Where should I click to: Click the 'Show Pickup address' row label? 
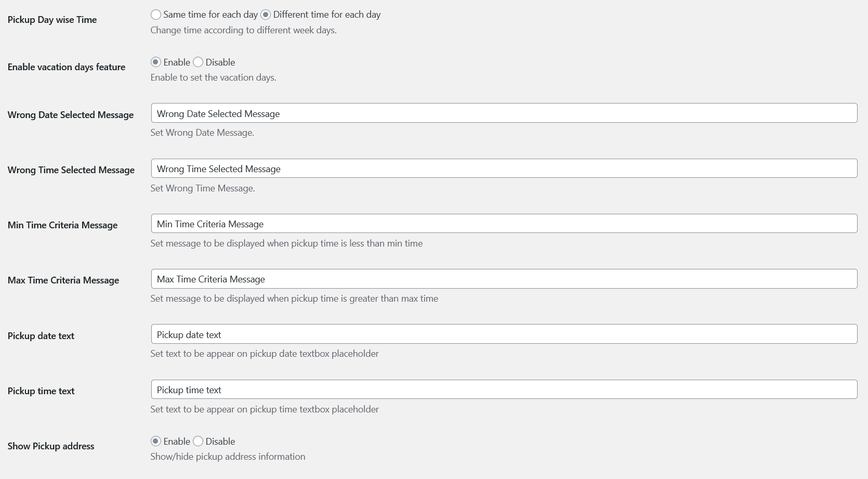[x=51, y=446]
